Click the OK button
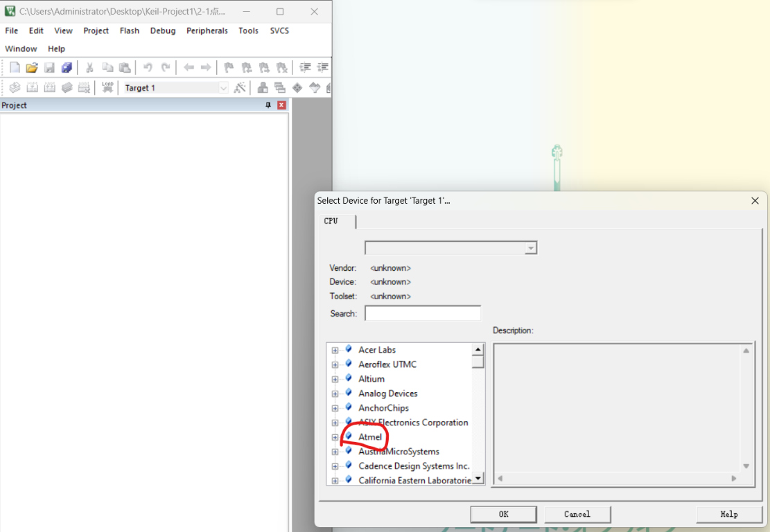Screen dimensions: 770x532 (x=503, y=514)
